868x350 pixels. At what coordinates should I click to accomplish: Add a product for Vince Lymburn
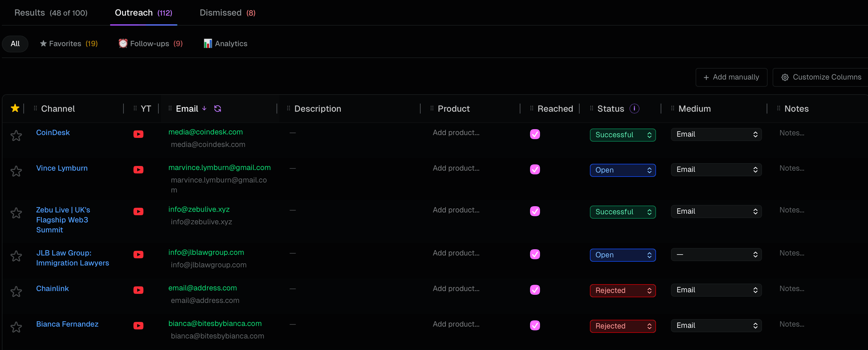pyautogui.click(x=456, y=168)
